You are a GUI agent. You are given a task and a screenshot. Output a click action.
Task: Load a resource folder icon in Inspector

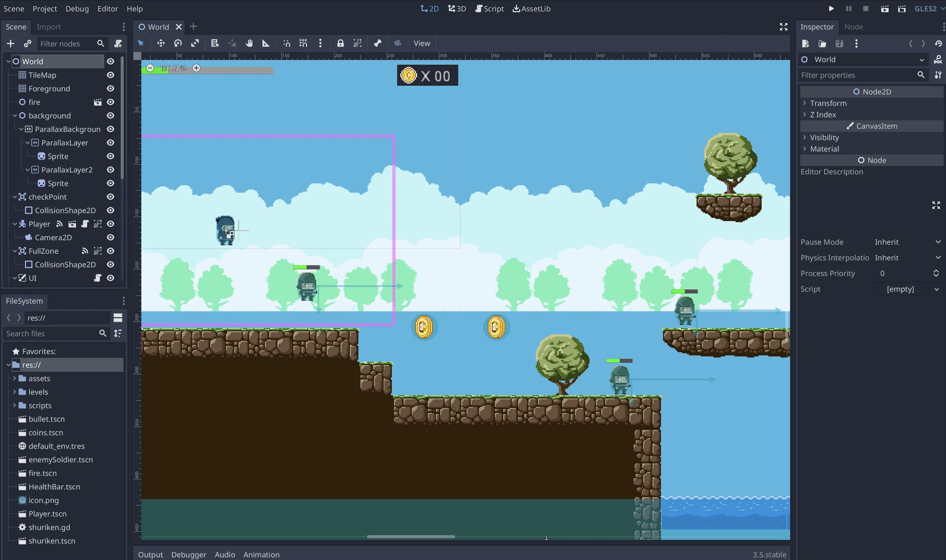point(822,43)
